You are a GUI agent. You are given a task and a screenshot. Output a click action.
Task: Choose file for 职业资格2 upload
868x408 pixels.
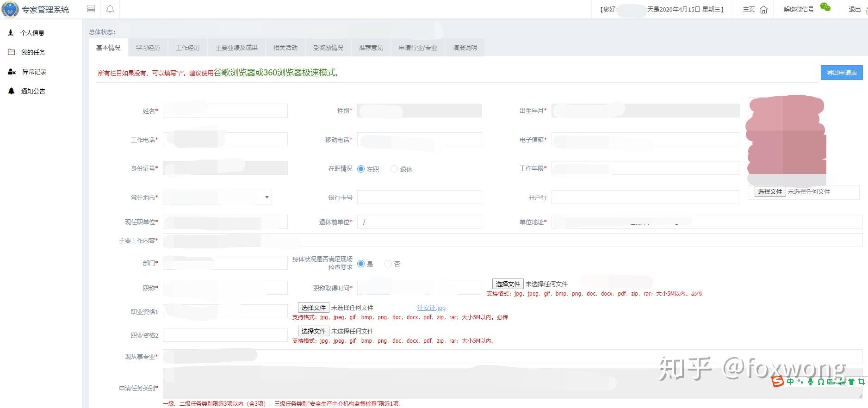[313, 331]
